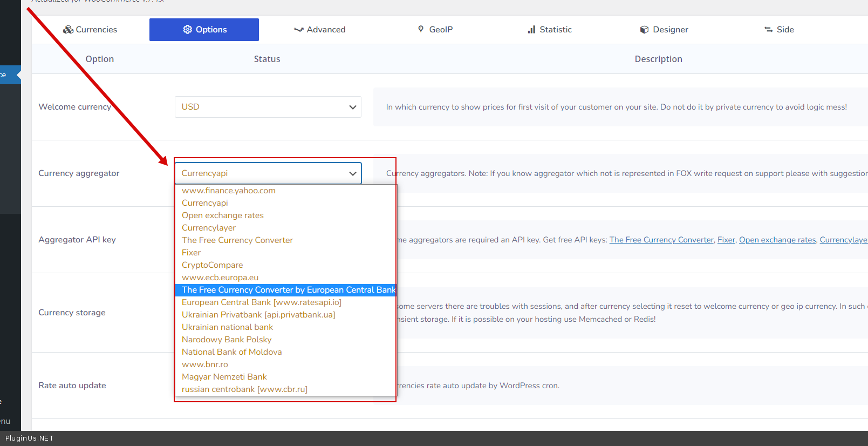Select www.finance.yahoo.com from aggregator list

point(228,191)
